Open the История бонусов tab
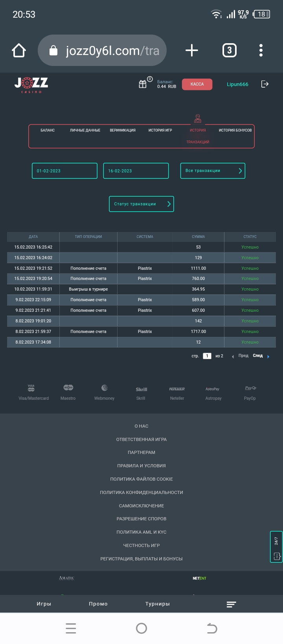This screenshot has width=283, height=644. tap(235, 130)
